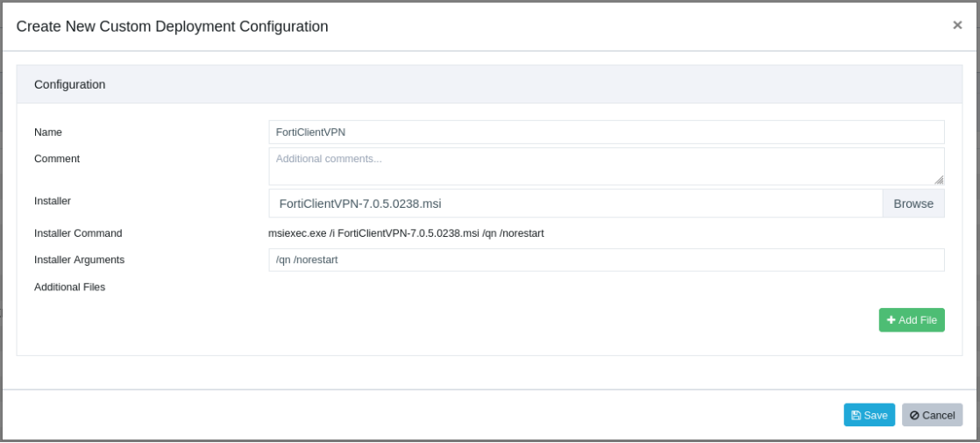
Task: Focus the Comment text area
Action: pyautogui.click(x=607, y=167)
